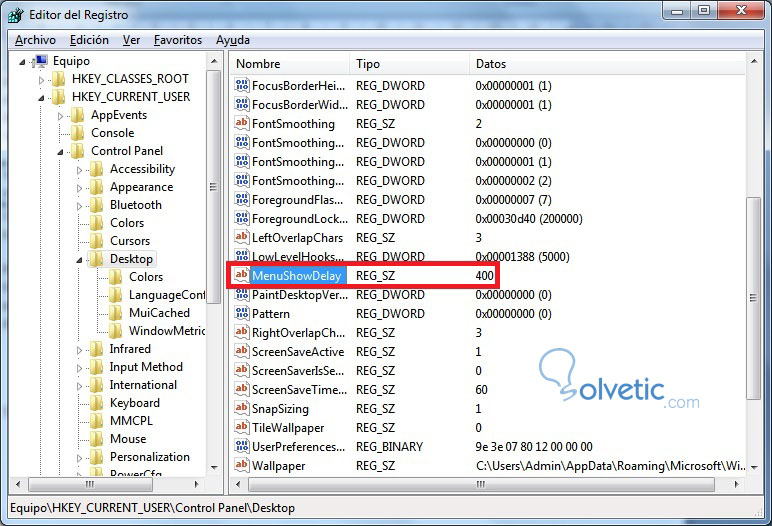Click the string icon of Wallpaper value
772x526 pixels.
point(242,465)
